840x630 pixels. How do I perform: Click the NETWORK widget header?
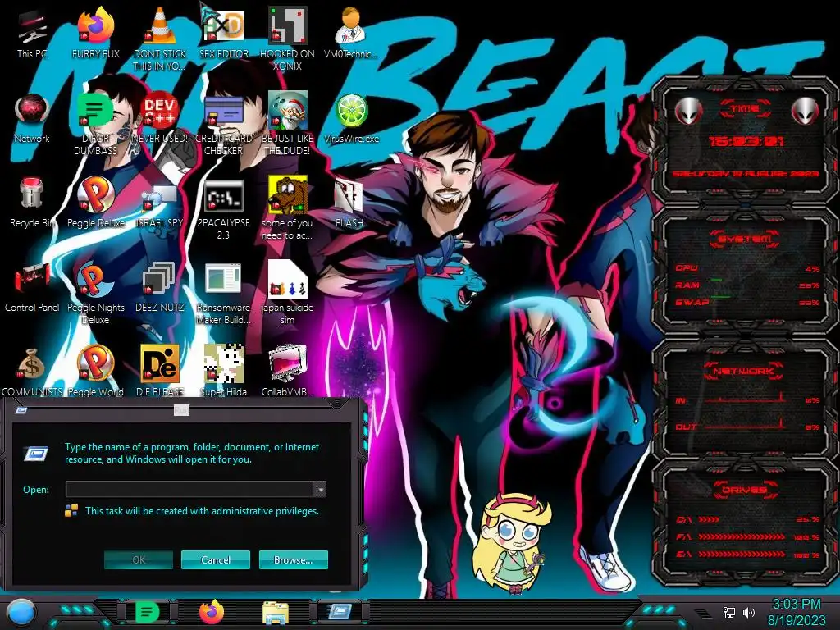coord(744,371)
